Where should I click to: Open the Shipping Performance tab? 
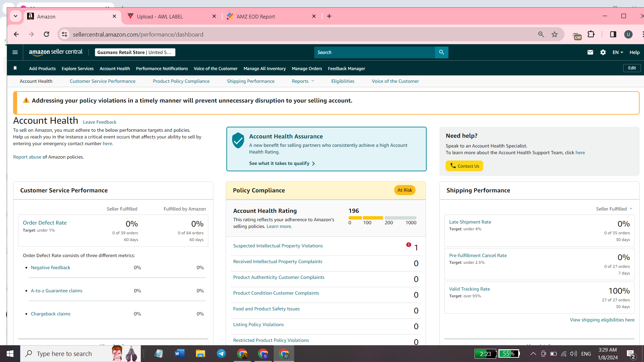point(251,81)
